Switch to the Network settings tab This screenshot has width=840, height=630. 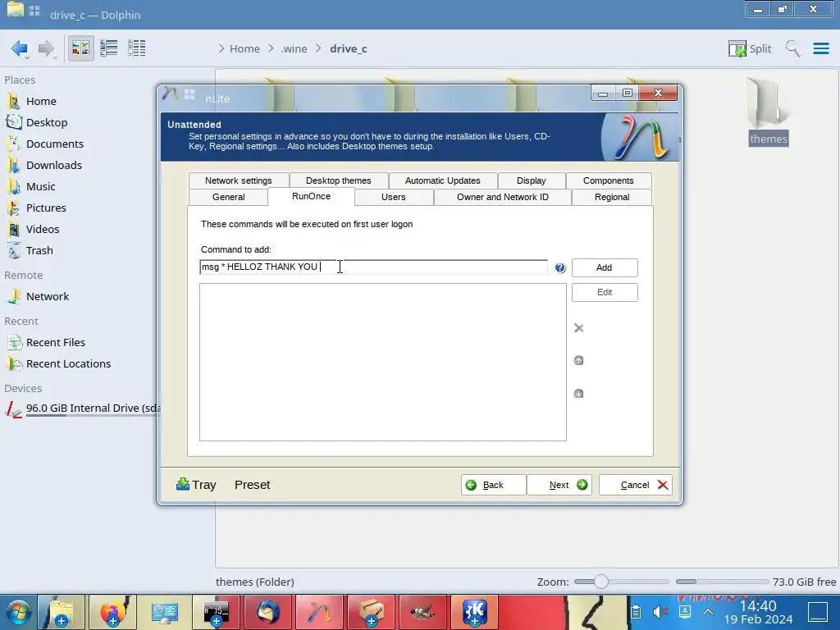pos(239,180)
